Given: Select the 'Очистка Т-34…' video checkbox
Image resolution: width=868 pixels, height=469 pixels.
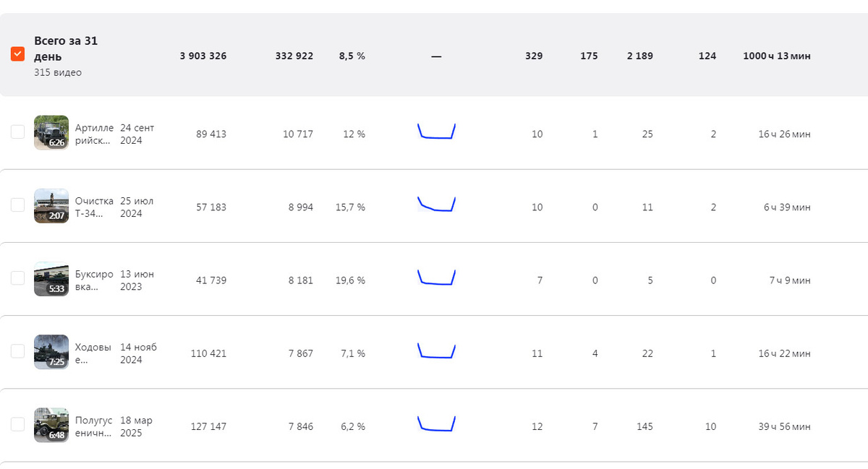Looking at the screenshot, I should [18, 205].
